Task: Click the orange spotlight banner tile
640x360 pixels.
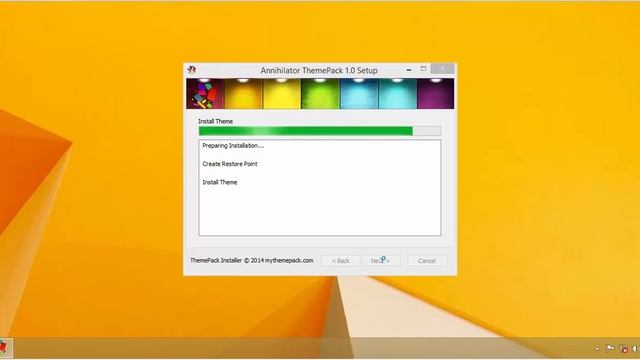Action: click(x=243, y=94)
